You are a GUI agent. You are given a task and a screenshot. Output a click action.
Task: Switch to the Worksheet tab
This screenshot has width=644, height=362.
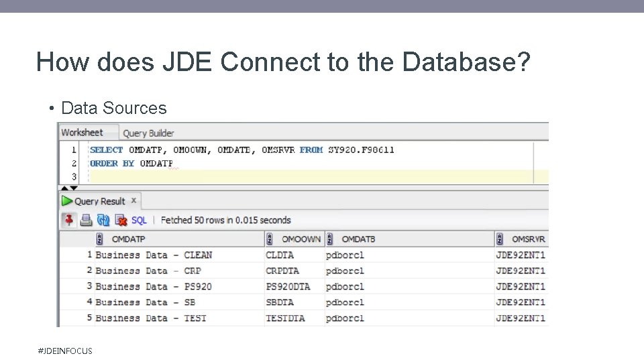82,132
